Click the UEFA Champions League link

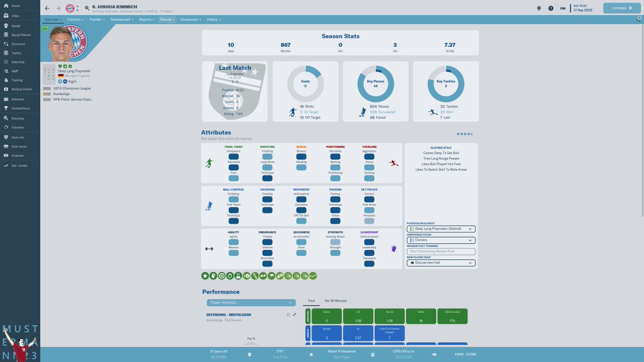point(72,88)
